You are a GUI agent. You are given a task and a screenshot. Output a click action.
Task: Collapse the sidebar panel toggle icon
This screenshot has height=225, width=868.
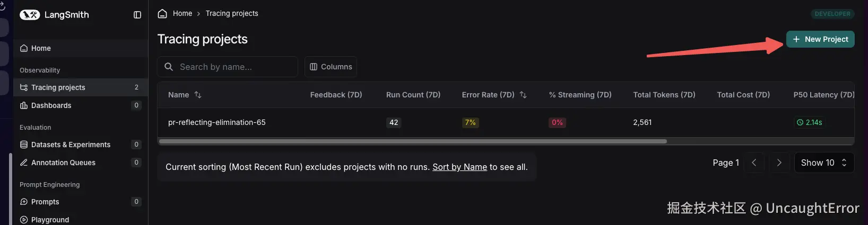137,15
